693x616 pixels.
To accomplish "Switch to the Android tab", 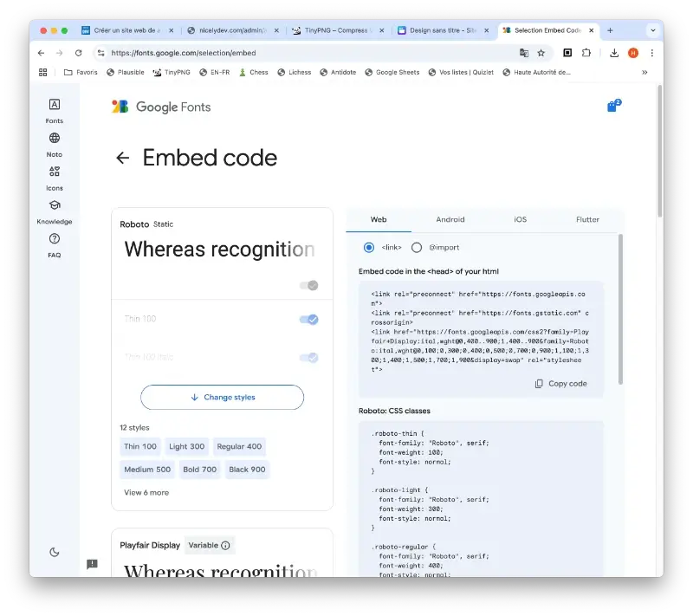I will 450,219.
